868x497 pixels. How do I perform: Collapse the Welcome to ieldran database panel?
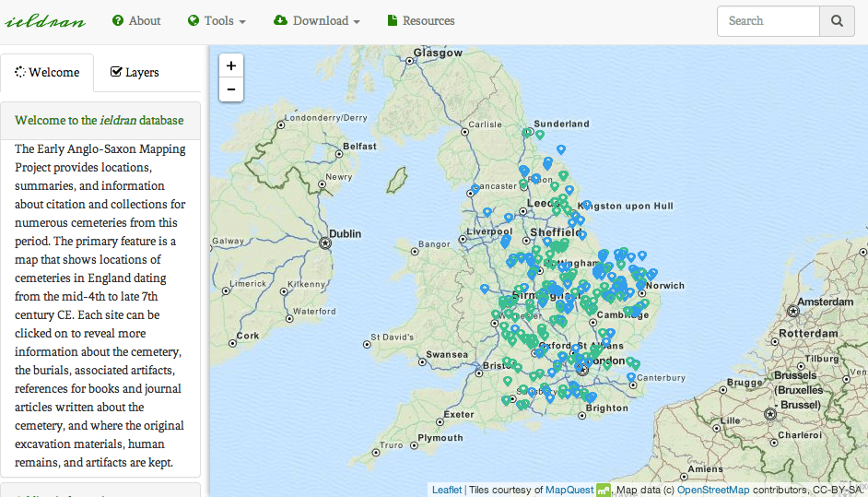100,120
